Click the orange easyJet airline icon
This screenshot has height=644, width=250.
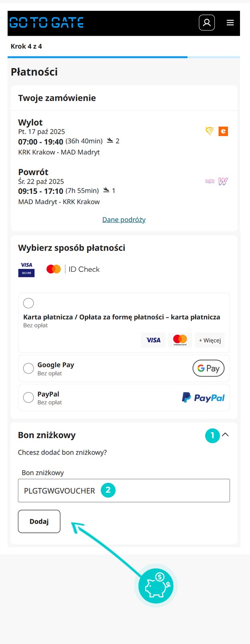[223, 131]
